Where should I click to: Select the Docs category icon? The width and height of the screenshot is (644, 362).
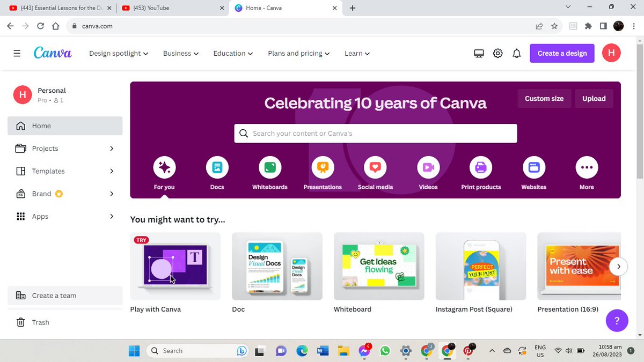[217, 167]
